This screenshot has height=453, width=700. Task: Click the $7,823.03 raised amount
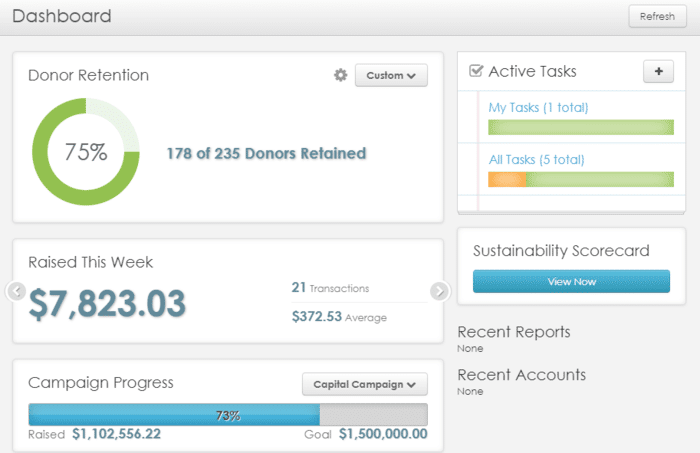[x=107, y=304]
